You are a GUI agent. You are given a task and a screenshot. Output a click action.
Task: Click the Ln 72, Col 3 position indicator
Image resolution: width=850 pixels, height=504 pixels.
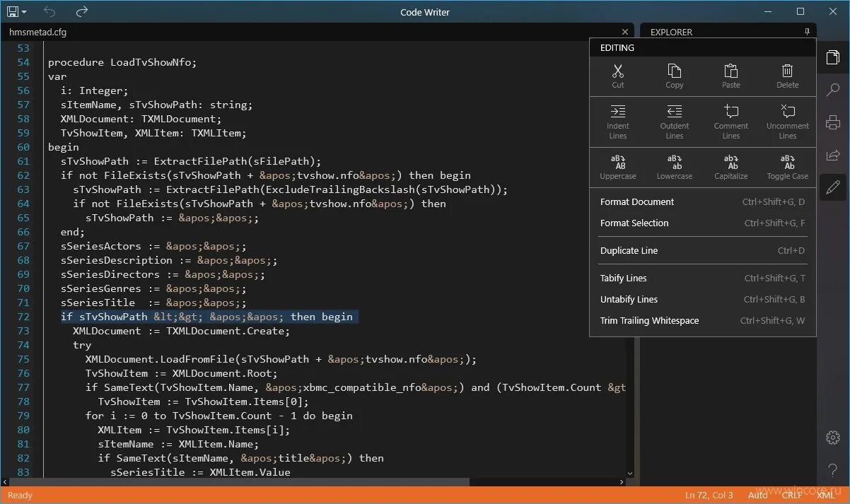tap(709, 495)
